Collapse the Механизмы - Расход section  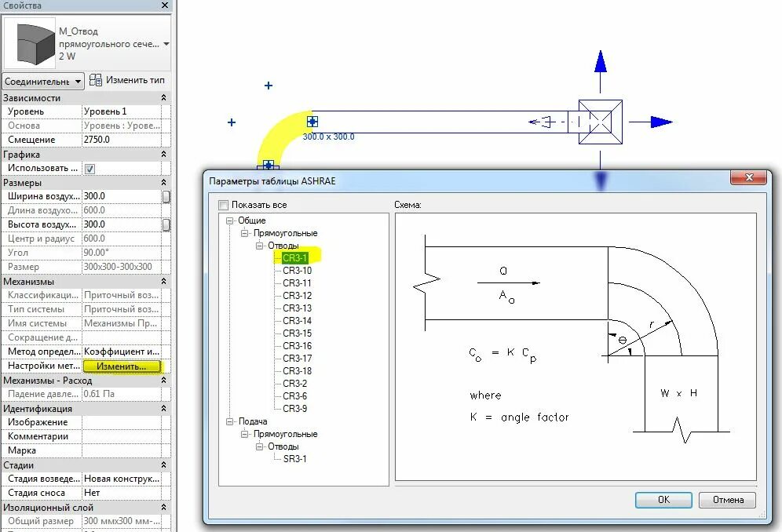pos(163,380)
